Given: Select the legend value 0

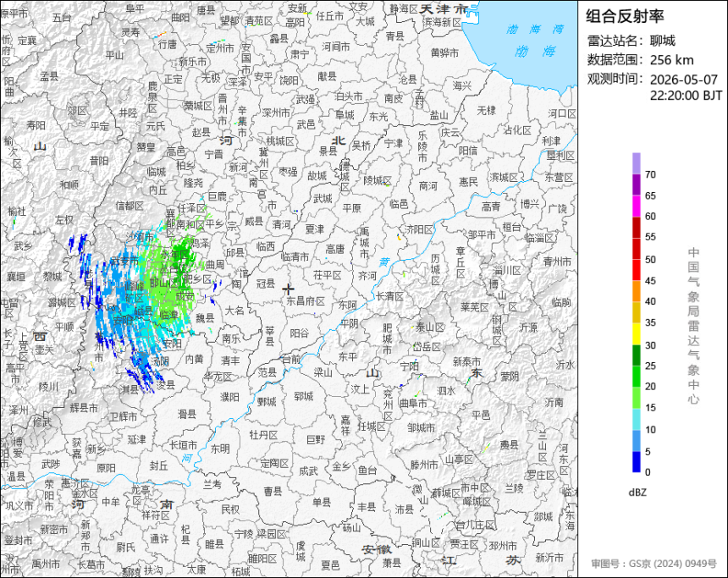Looking at the screenshot, I should [648, 472].
